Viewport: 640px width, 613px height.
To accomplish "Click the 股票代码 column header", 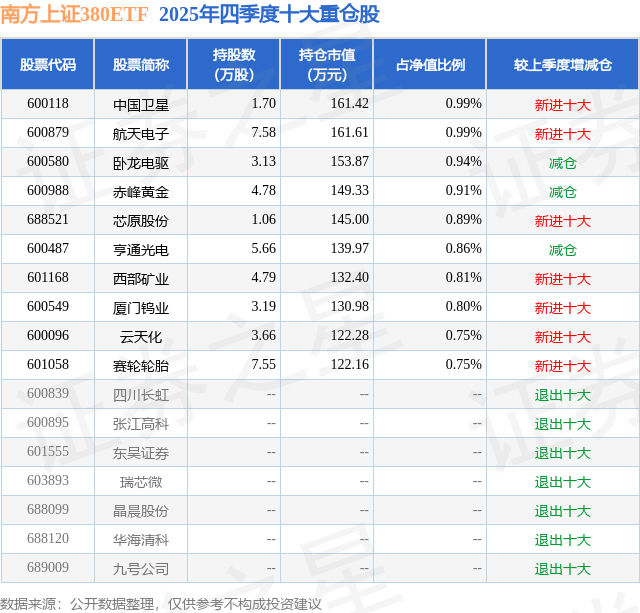I will click(48, 64).
